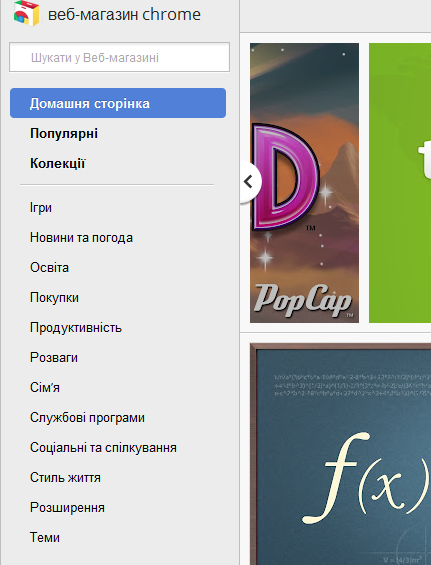This screenshot has width=431, height=565.
Task: Select the Домашня сторінка menu item
Action: tap(118, 103)
